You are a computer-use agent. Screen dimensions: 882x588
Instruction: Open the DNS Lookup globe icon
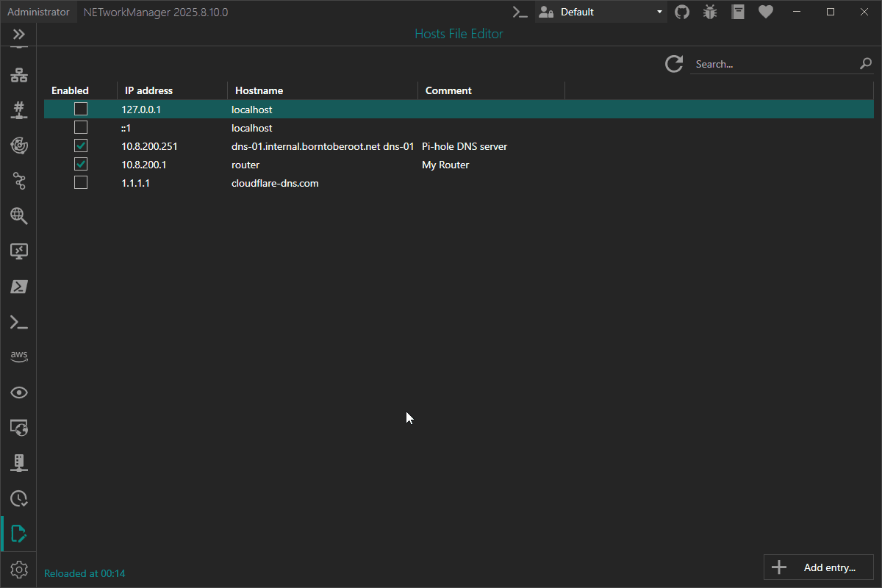tap(19, 216)
